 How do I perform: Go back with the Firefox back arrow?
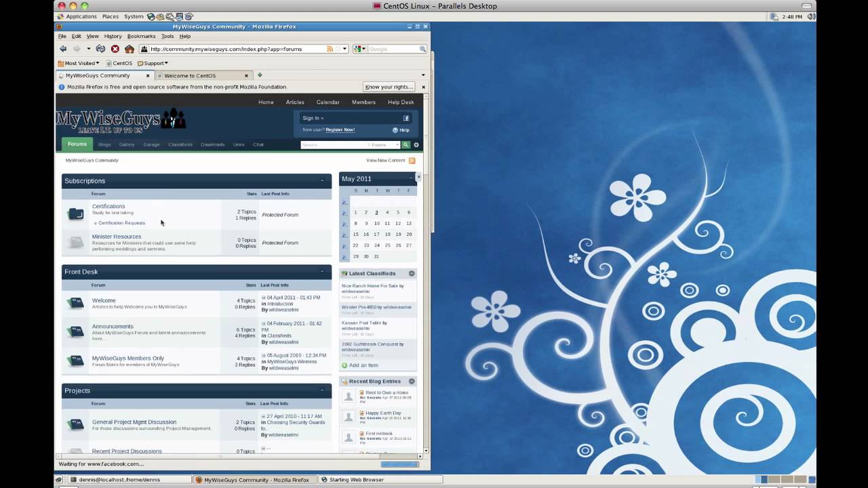point(63,49)
